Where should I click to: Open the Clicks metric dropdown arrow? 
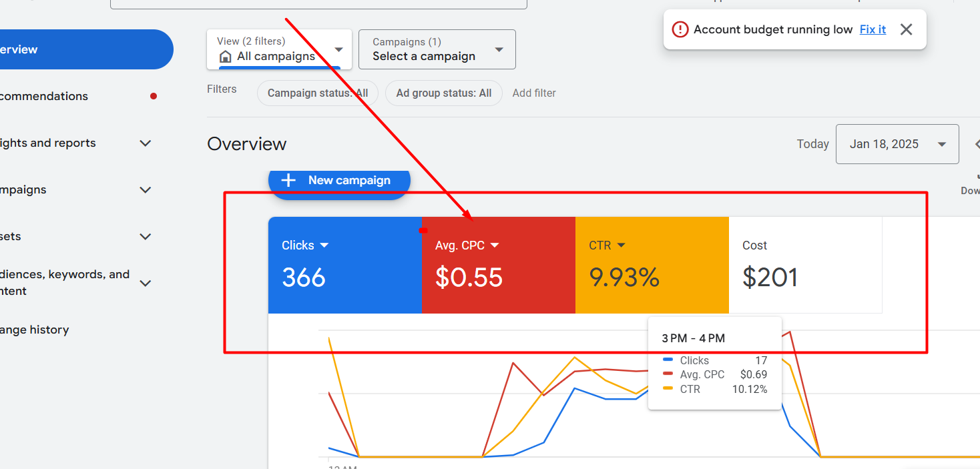point(324,246)
